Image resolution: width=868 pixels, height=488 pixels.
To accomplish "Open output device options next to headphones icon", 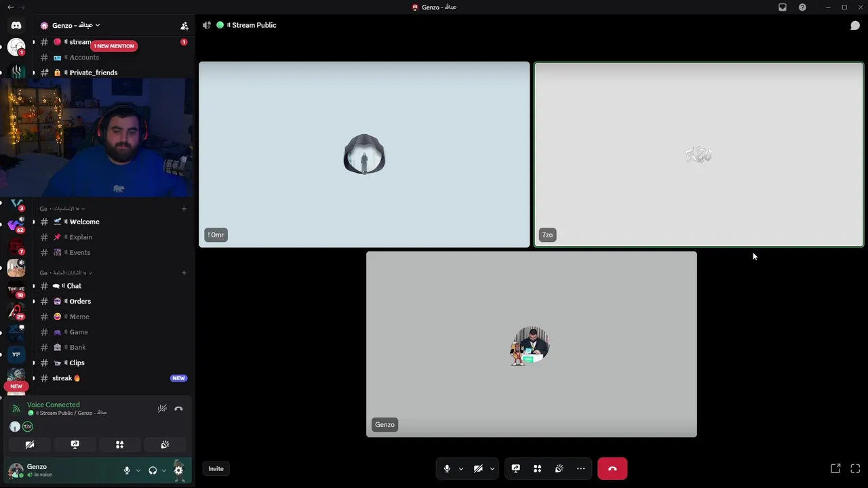I will [x=164, y=470].
